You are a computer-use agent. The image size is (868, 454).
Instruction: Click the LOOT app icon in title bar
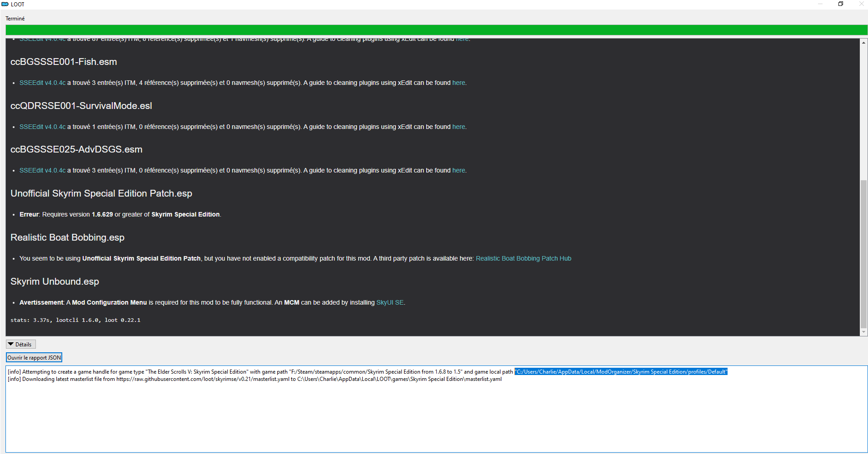pyautogui.click(x=5, y=4)
